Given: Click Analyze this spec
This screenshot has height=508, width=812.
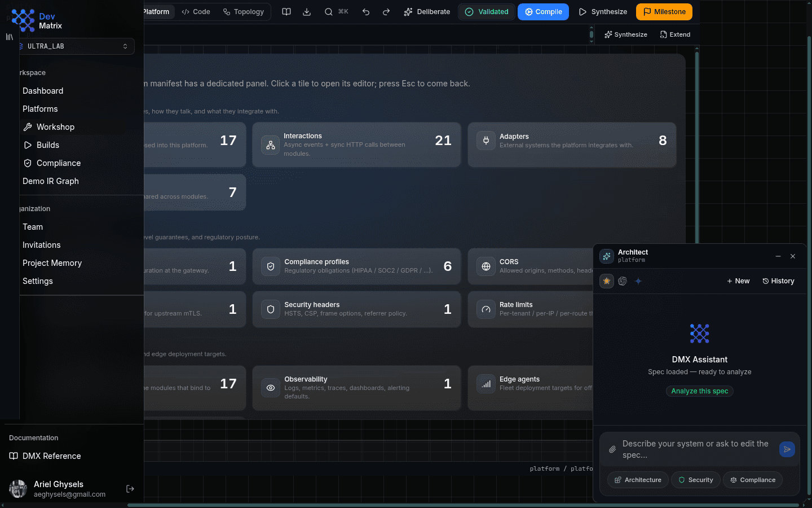Looking at the screenshot, I should click(x=700, y=391).
